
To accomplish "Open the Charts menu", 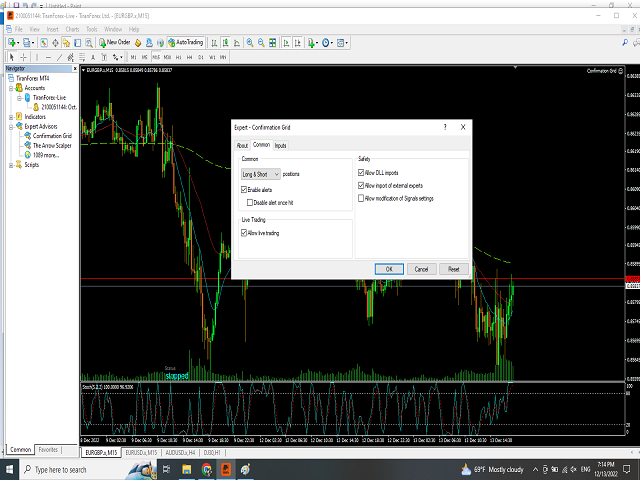I will point(72,29).
